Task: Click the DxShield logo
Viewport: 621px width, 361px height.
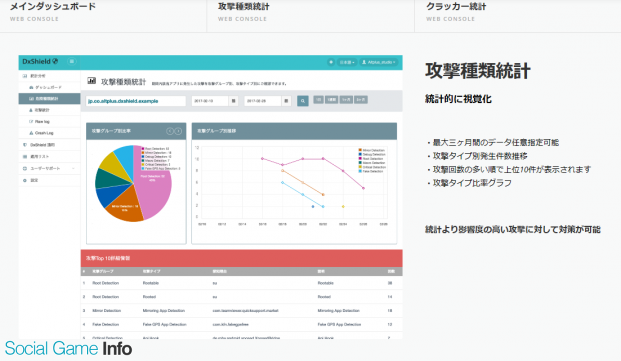Action: [x=40, y=61]
